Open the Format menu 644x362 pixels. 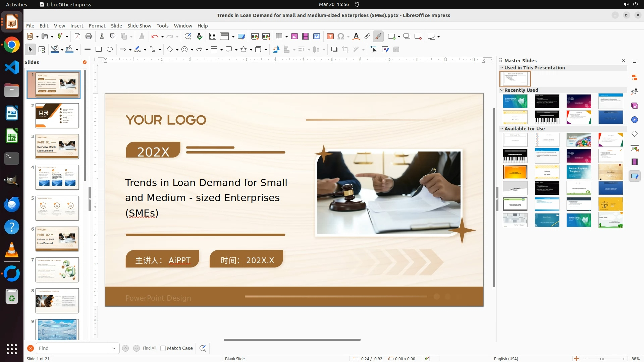point(97,26)
